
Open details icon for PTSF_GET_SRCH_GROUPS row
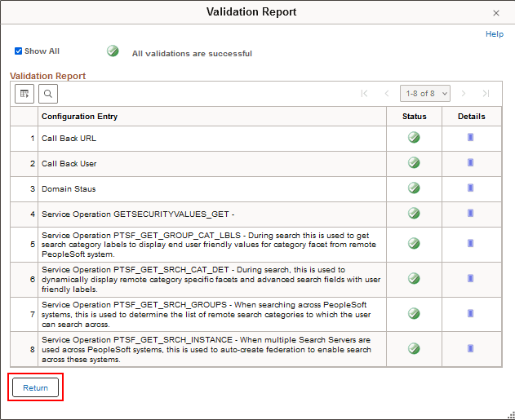point(470,313)
